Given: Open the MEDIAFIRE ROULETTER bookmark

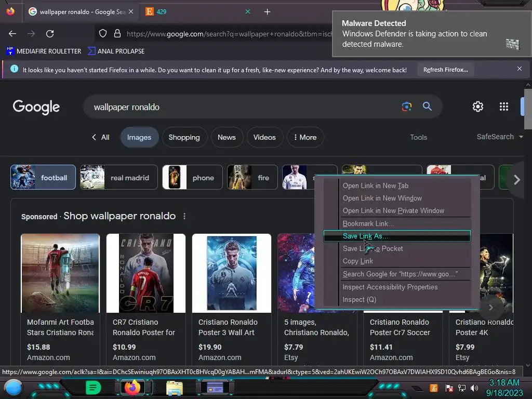Looking at the screenshot, I should [x=44, y=51].
